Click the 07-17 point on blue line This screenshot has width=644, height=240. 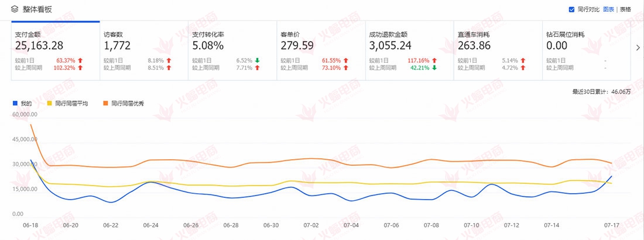612,176
